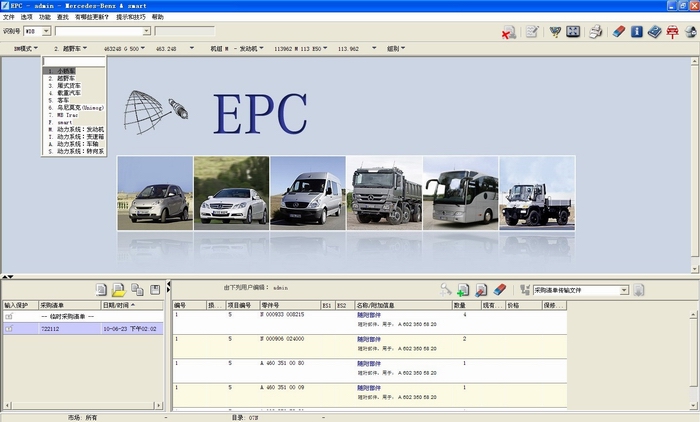The width and height of the screenshot is (700, 422).
Task: Click the eraser icon in parts list toolbar
Action: pyautogui.click(x=500, y=289)
